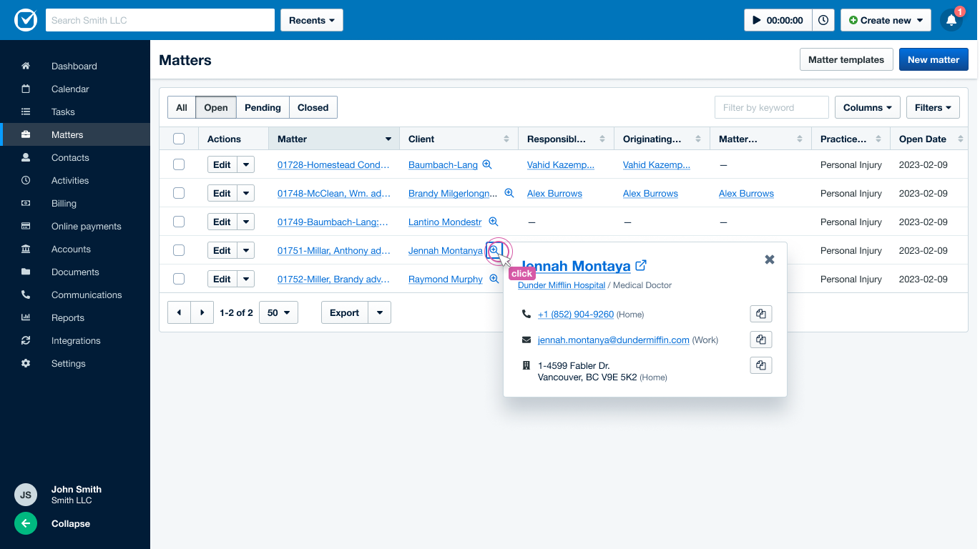Viewport: 980px width, 549px height.
Task: Click the New matter button
Action: point(933,60)
